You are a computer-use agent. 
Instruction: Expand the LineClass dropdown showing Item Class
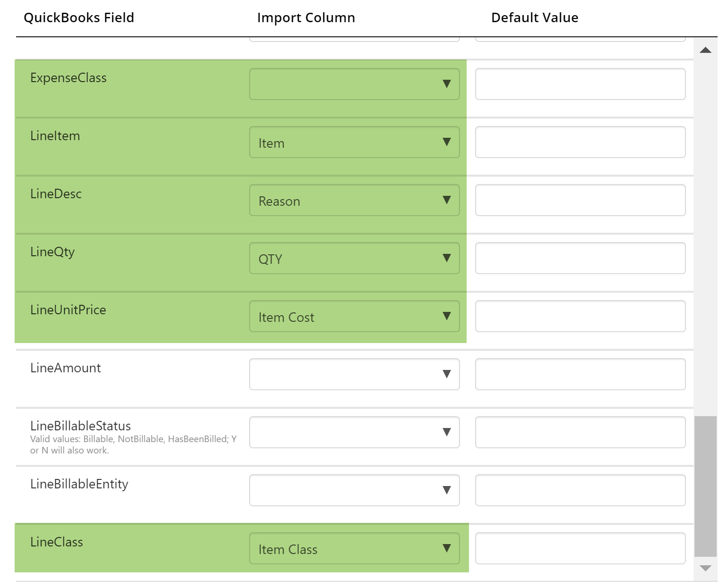(354, 548)
